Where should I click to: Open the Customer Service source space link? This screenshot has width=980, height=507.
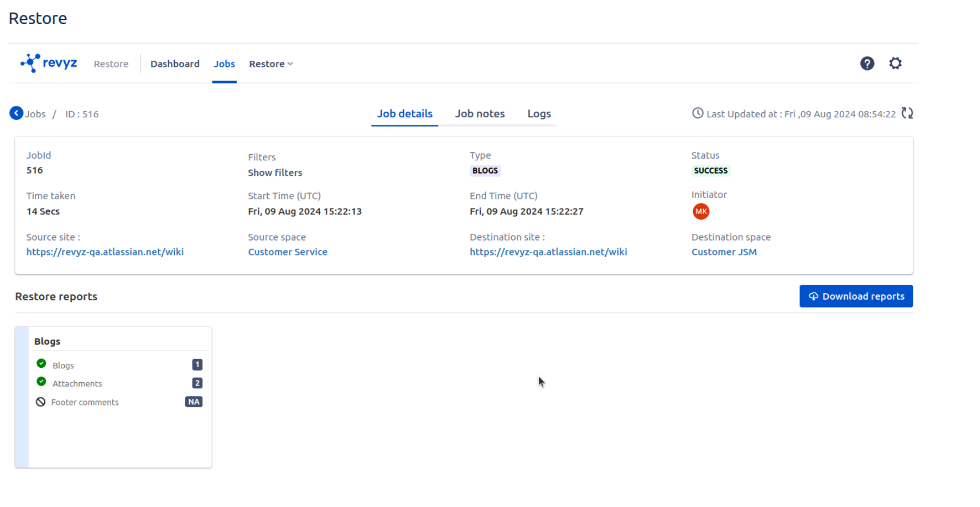(287, 252)
